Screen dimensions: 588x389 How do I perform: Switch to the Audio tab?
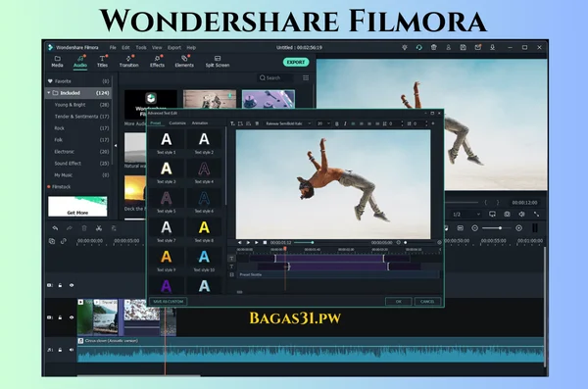point(80,62)
